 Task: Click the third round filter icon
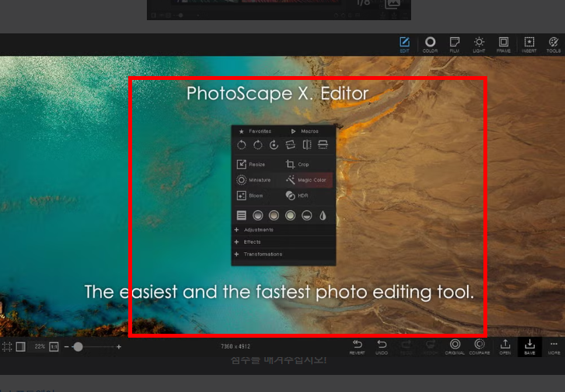(290, 215)
